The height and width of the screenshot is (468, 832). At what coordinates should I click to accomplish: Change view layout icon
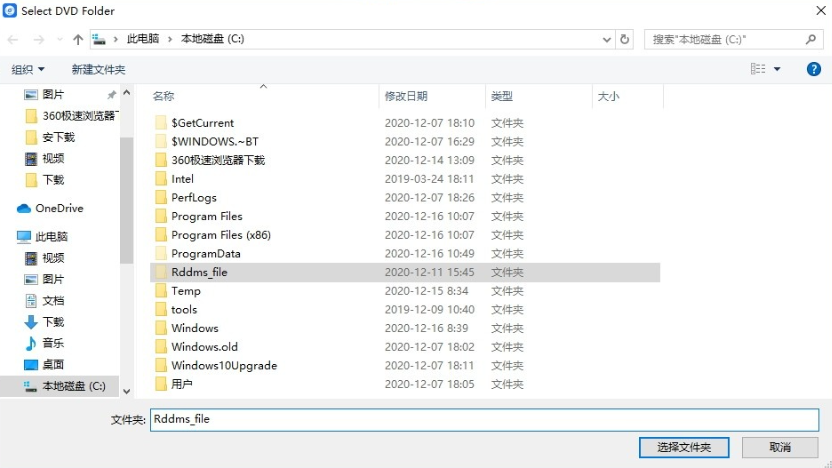[x=758, y=68]
